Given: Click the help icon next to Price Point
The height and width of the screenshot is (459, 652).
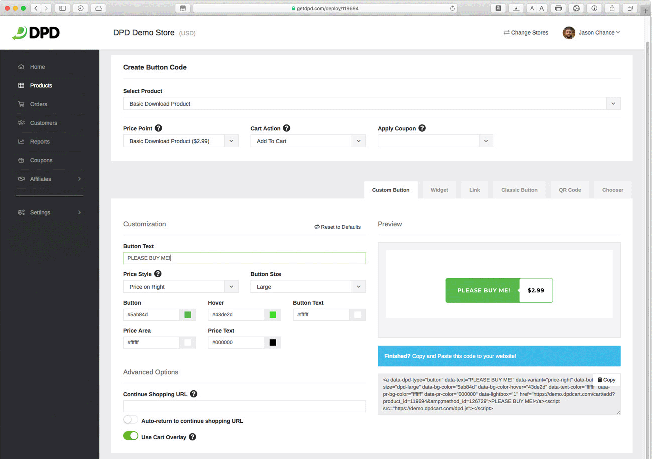Looking at the screenshot, I should [x=159, y=129].
